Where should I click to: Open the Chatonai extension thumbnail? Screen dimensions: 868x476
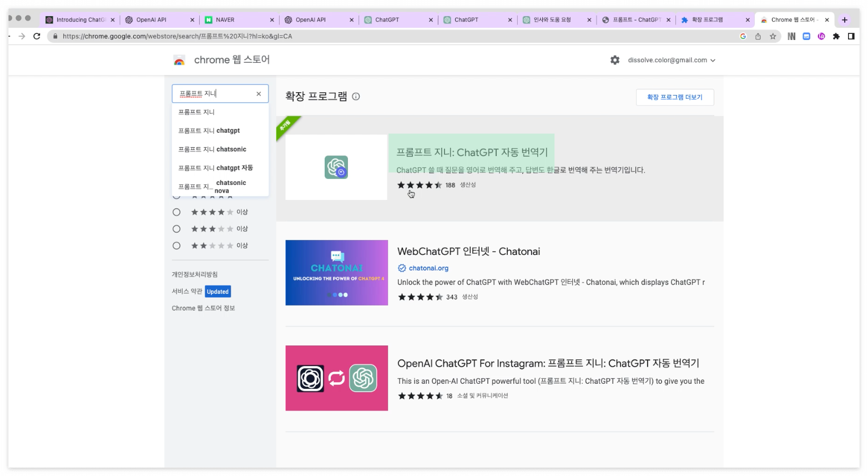337,273
